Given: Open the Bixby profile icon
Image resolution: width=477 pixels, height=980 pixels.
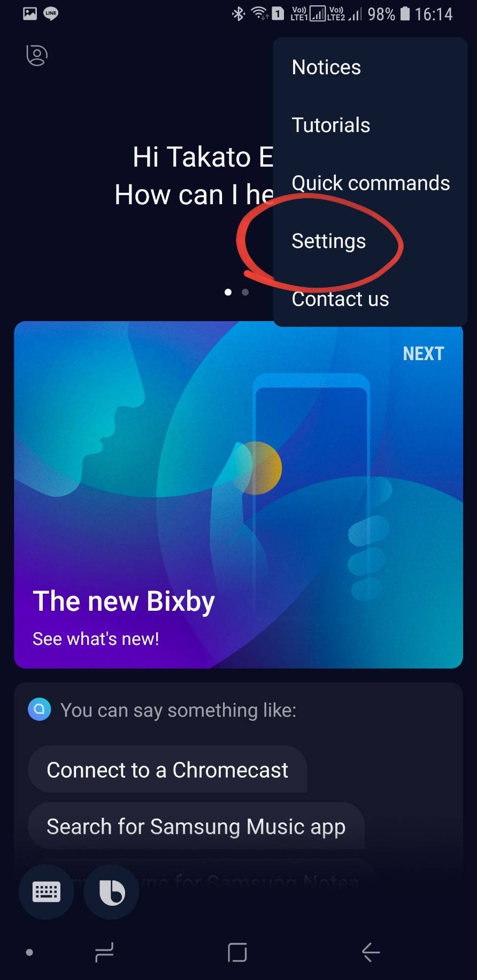Looking at the screenshot, I should 37,55.
